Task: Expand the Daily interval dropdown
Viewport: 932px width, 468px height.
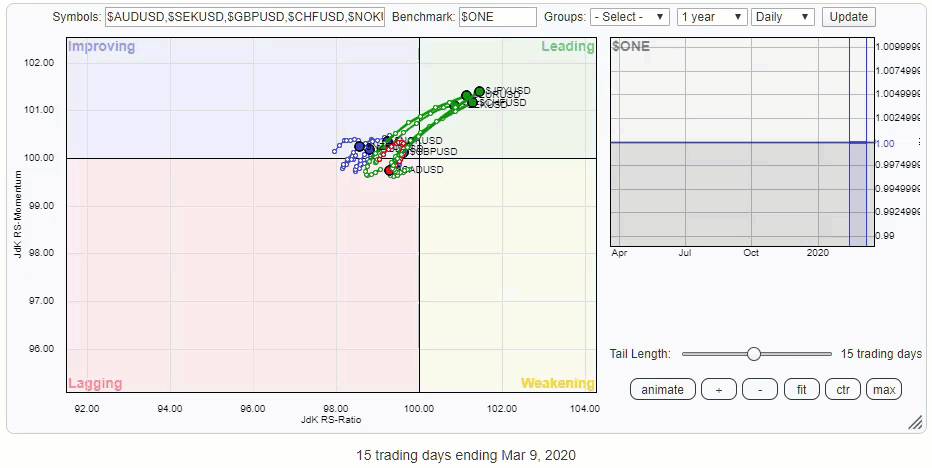Action: coord(783,17)
